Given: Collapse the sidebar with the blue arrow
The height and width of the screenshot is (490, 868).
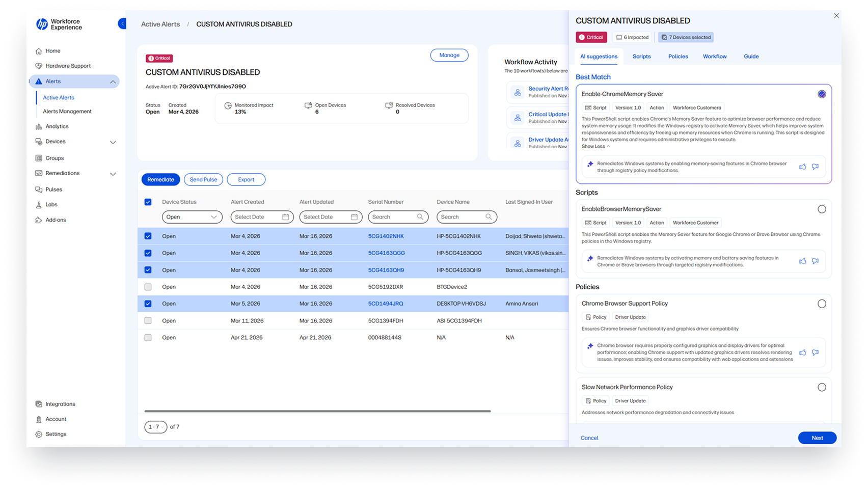Looking at the screenshot, I should point(122,23).
